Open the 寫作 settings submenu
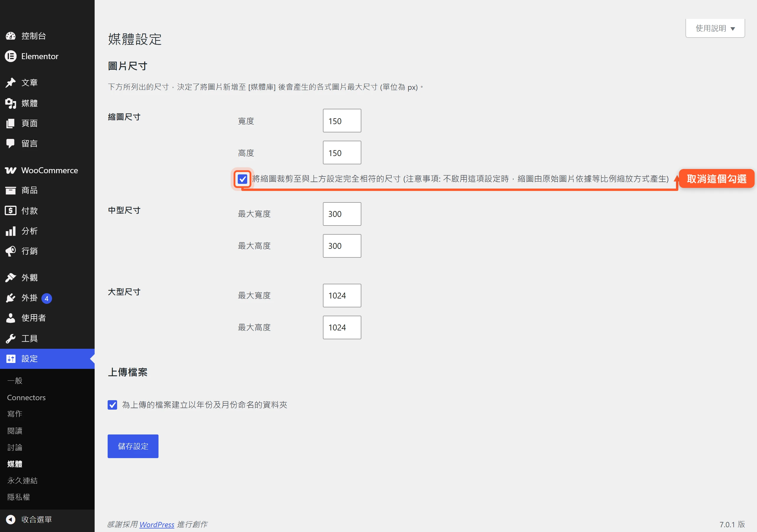 point(15,414)
